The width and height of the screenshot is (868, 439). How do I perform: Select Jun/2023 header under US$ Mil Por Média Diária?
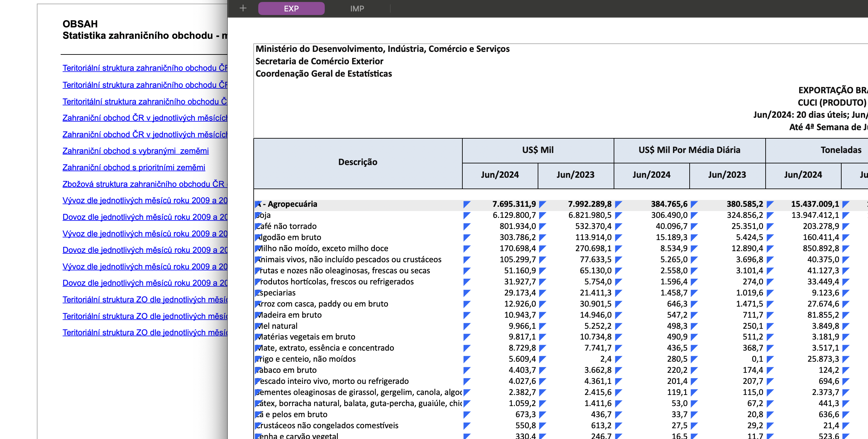[x=727, y=175]
